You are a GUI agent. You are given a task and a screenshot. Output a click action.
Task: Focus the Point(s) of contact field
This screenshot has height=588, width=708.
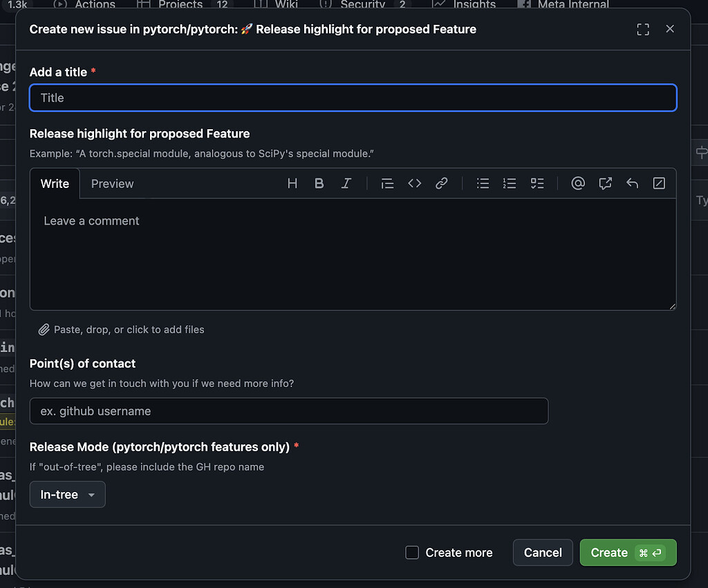pos(289,410)
